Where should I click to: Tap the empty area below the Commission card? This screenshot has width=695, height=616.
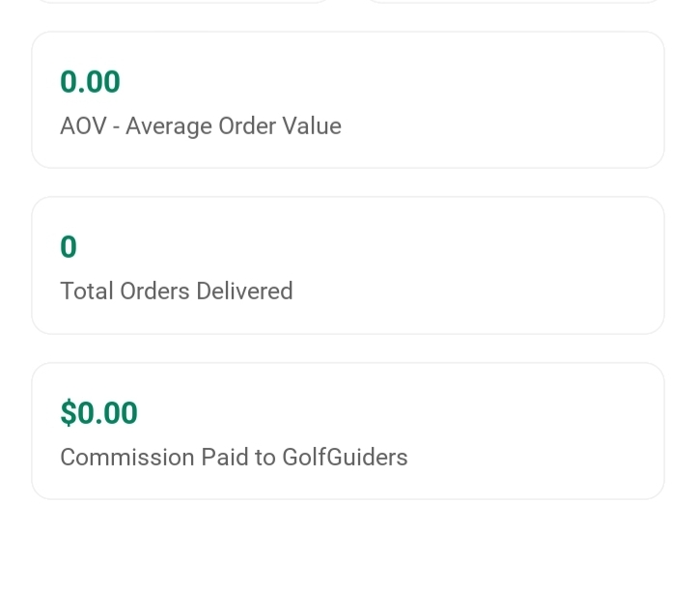pyautogui.click(x=347, y=555)
